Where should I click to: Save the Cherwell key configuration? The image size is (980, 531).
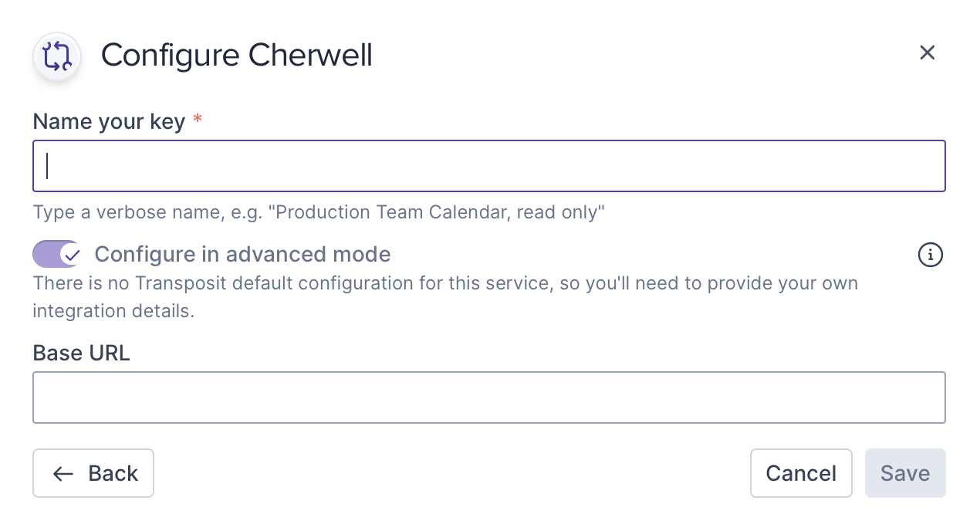click(904, 473)
